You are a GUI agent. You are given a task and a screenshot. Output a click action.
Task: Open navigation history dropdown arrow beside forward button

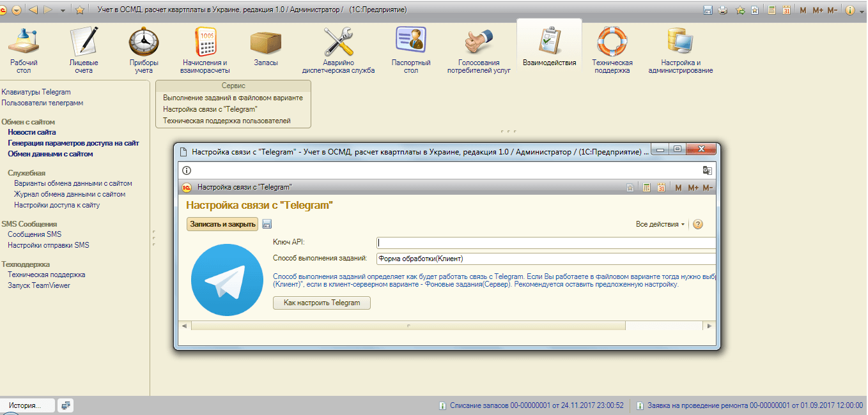click(x=63, y=10)
